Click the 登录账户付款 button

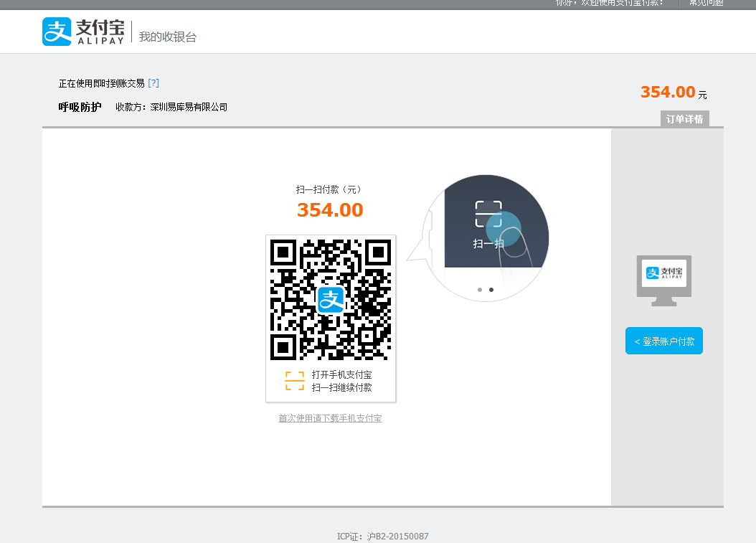click(664, 341)
